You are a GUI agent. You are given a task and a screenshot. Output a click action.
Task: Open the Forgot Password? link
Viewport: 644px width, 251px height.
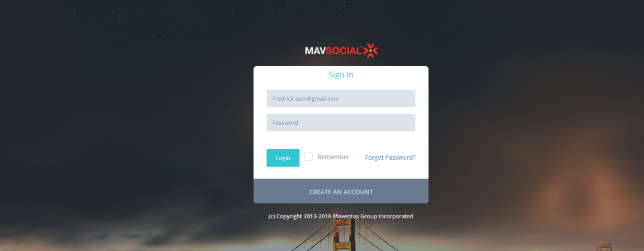pos(390,157)
